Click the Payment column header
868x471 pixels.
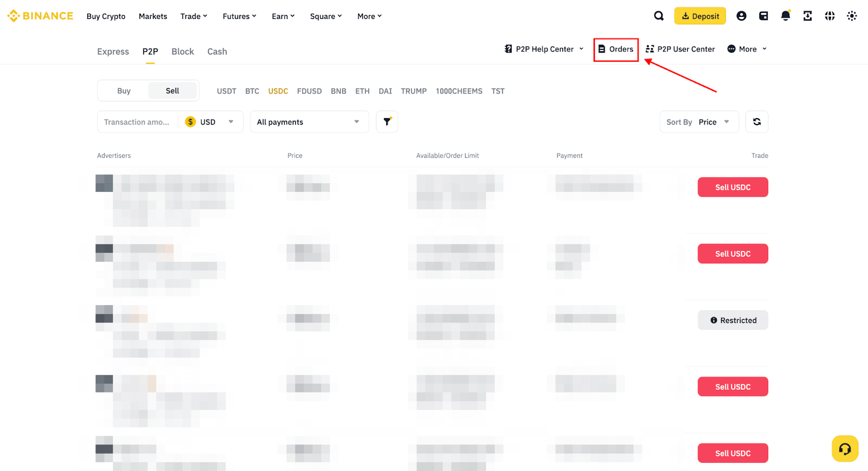point(570,156)
